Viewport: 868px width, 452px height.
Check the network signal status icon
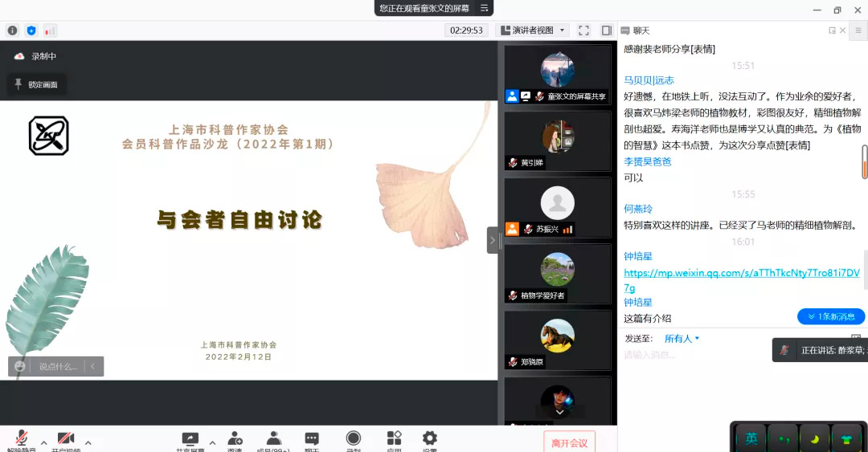pos(50,31)
